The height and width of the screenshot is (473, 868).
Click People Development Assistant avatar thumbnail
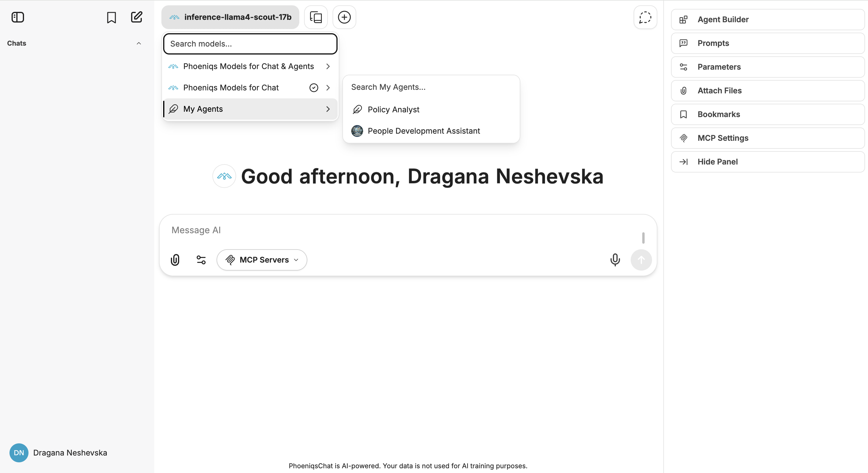[x=357, y=131]
